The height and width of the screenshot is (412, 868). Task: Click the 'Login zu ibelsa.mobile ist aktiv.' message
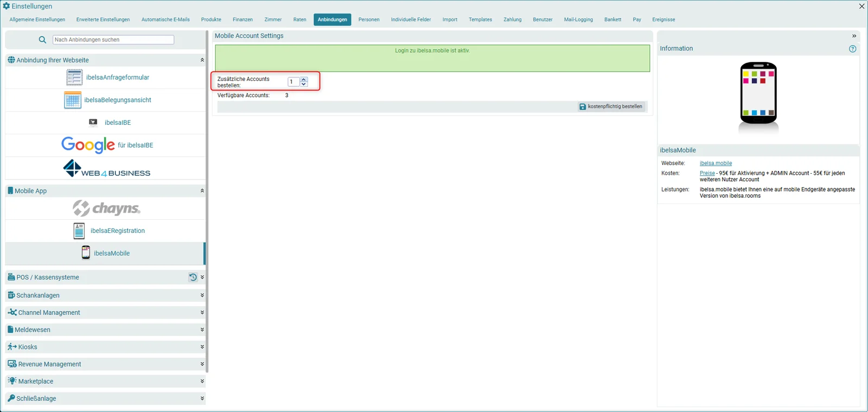click(x=432, y=50)
